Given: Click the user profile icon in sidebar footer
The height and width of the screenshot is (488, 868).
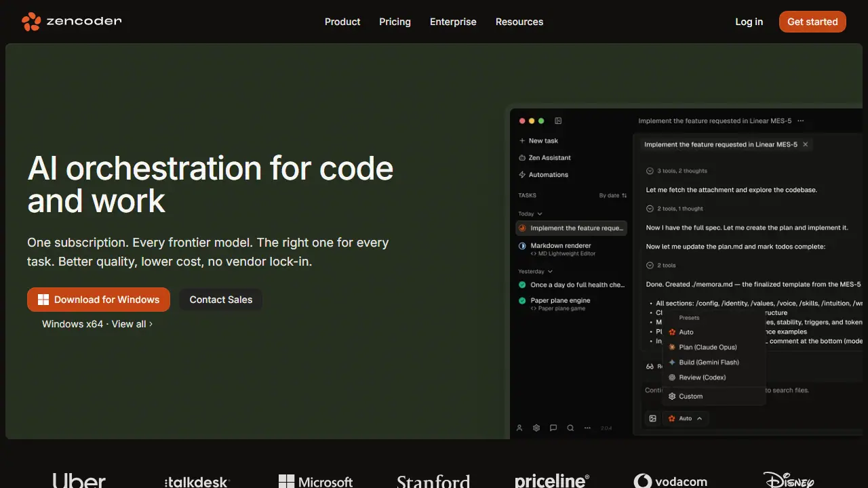Looking at the screenshot, I should 519,428.
